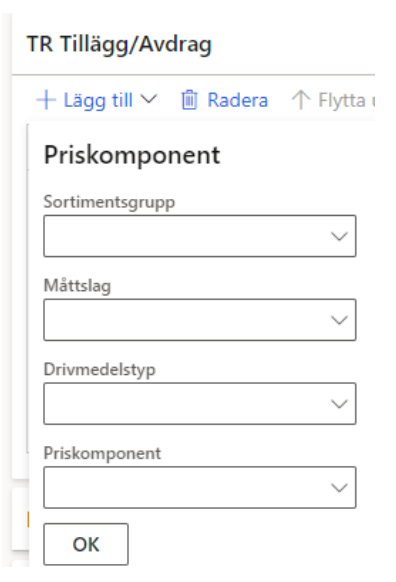Click inside the bottom Priskomponent combo box
Image resolution: width=396 pixels, height=582 pixels.
200,487
